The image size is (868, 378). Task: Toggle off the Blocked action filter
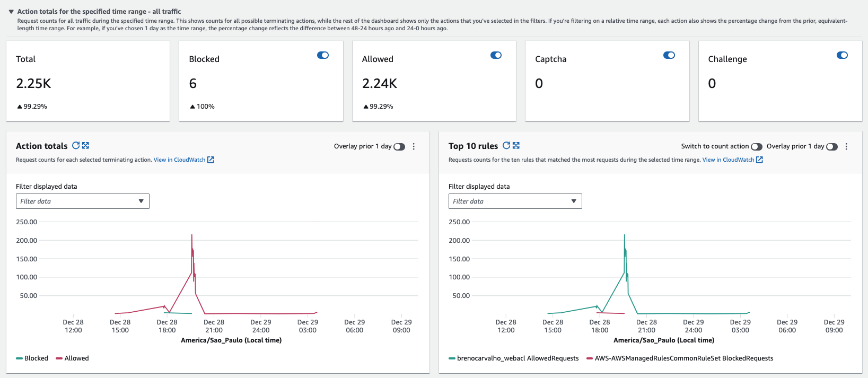coord(323,55)
